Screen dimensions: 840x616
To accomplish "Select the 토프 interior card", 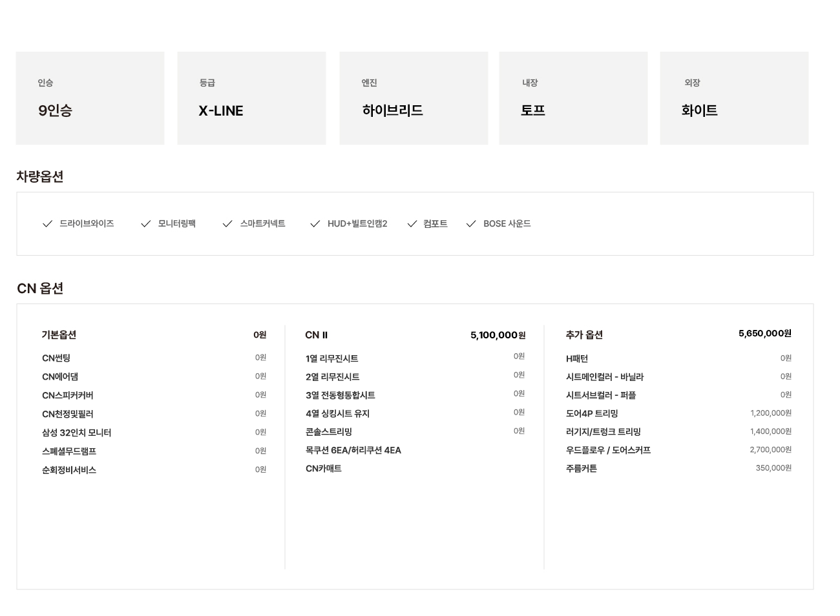I will tap(574, 98).
